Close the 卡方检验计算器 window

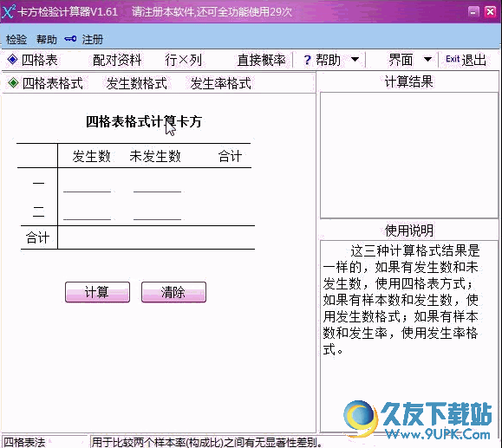click(x=490, y=12)
